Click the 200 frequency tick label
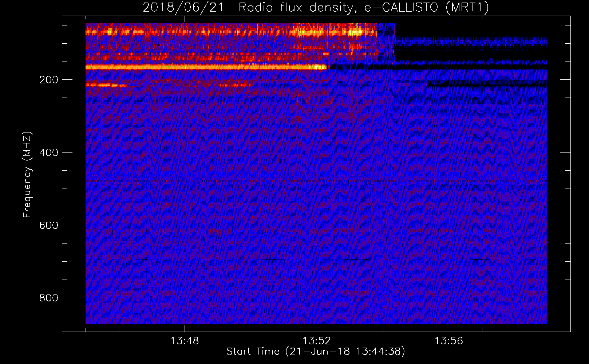 click(x=49, y=80)
